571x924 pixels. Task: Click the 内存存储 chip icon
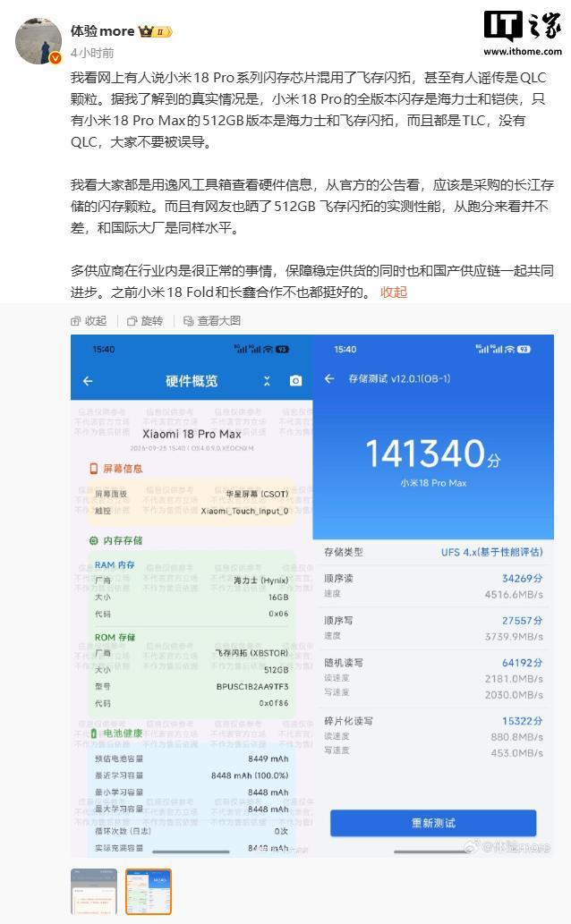[93, 540]
